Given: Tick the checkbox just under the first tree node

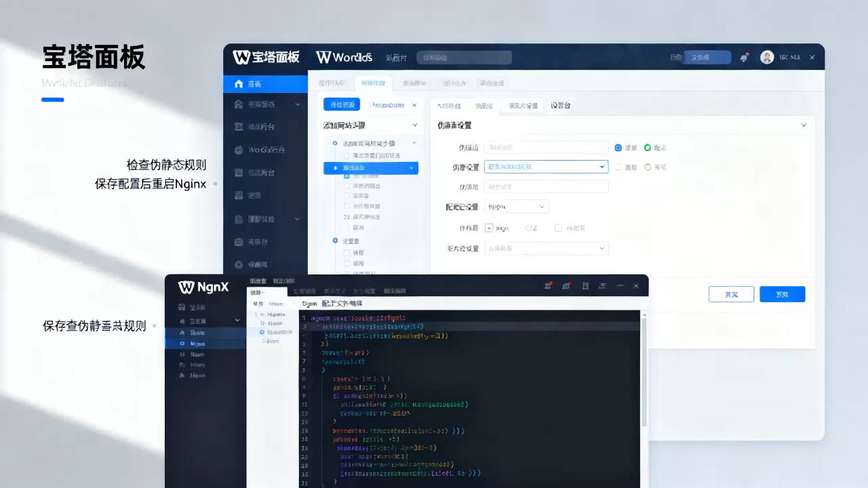Looking at the screenshot, I should (347, 156).
